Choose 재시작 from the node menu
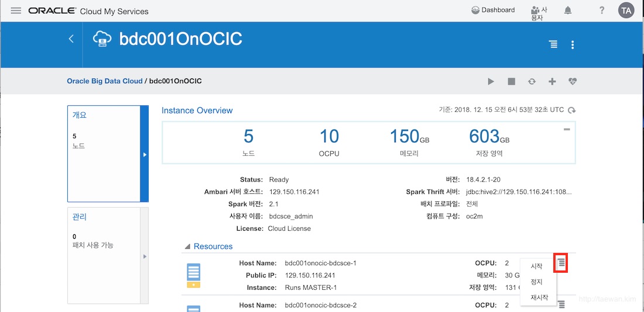The image size is (644, 312). tap(539, 298)
